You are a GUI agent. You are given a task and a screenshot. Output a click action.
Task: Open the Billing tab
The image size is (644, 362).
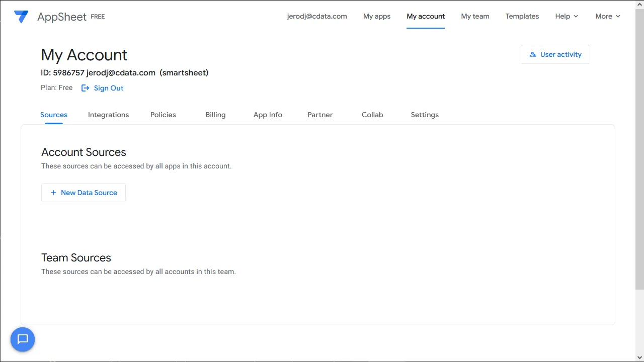(x=215, y=115)
